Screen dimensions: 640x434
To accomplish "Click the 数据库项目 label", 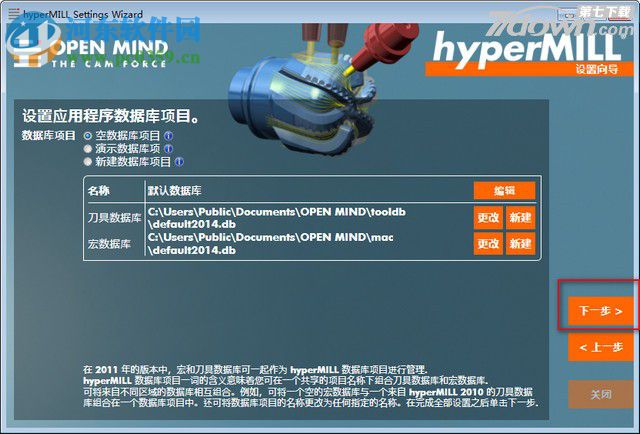I will point(49,136).
